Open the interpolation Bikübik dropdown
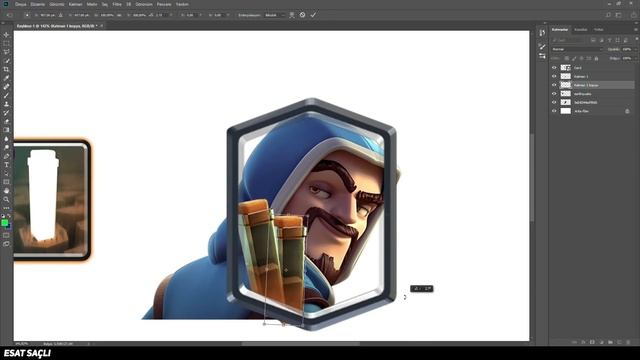 point(274,15)
